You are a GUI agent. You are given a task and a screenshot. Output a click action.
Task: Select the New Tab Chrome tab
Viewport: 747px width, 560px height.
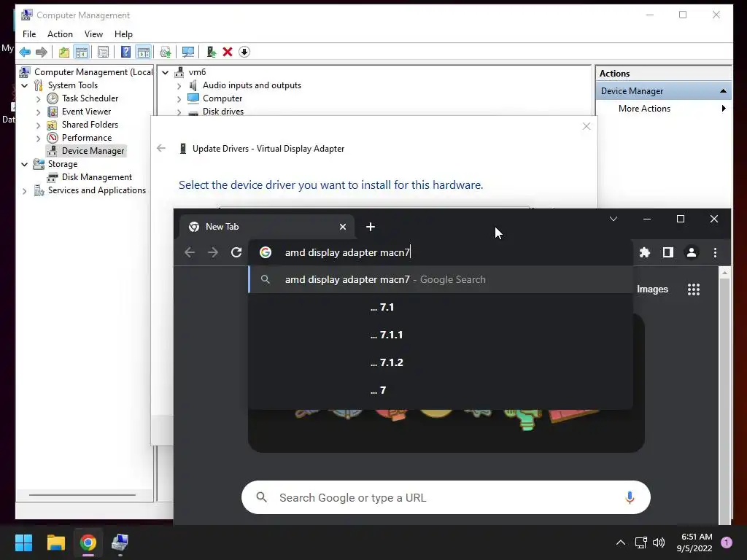267,227
